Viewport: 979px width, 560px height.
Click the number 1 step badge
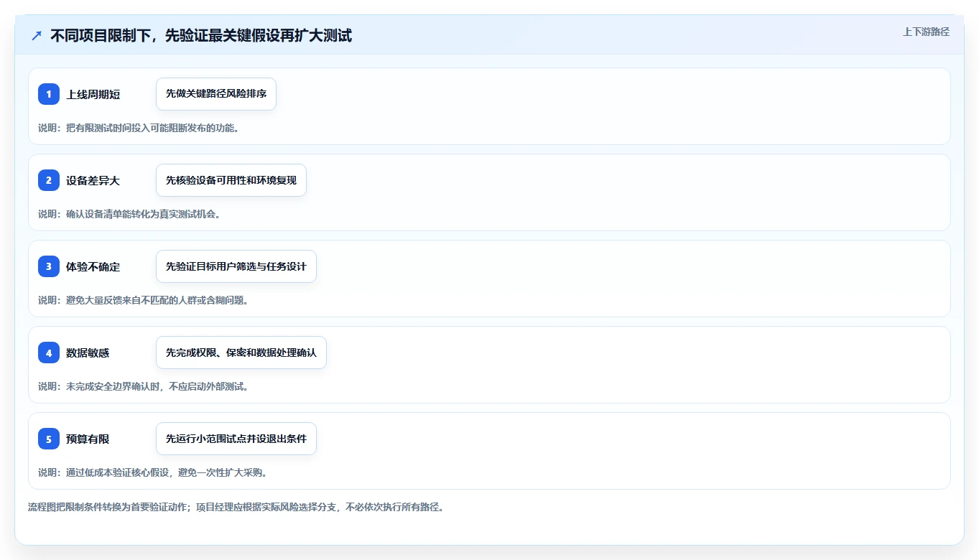pos(49,94)
